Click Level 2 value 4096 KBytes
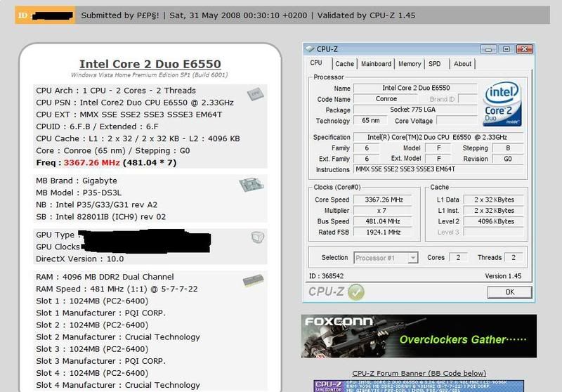Screen dimensions: 562x392 (x=494, y=221)
